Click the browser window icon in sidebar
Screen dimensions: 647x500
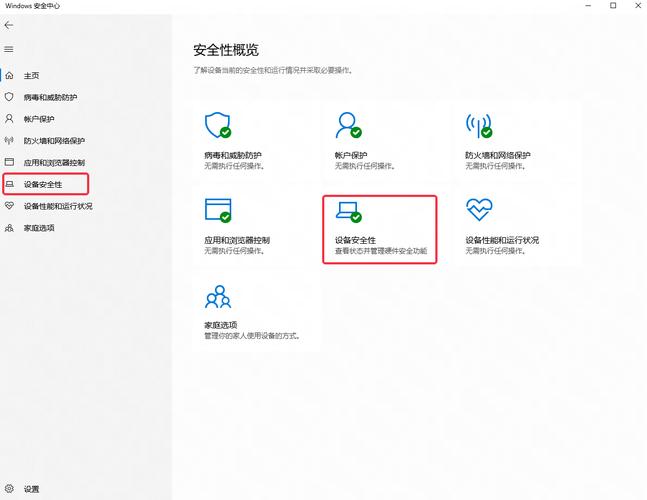tap(9, 162)
